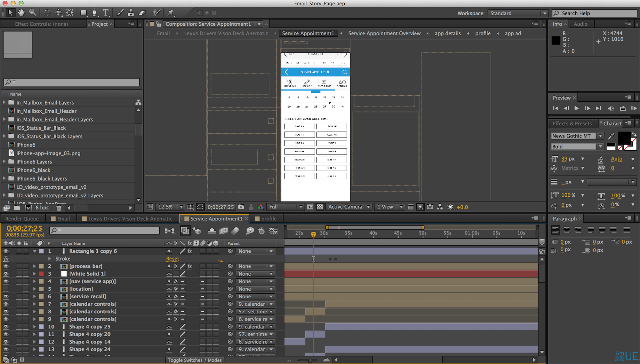This screenshot has height=364, width=640.
Task: Expand the Stroke property row
Action: pyautogui.click(x=50, y=259)
